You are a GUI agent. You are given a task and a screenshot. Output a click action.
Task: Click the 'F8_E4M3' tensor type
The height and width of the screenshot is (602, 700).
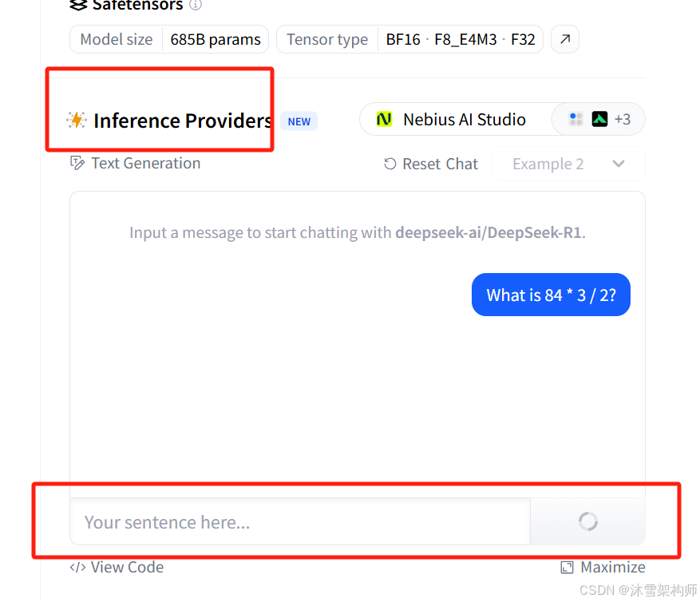[465, 39]
